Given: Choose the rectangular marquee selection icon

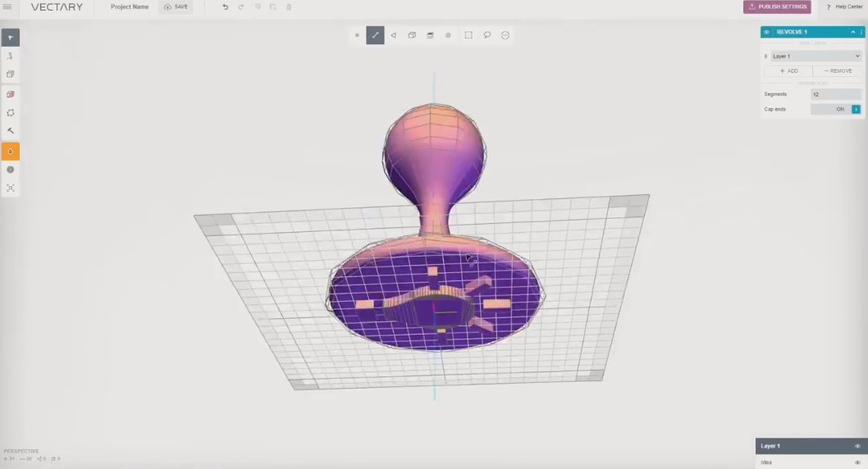Looking at the screenshot, I should click(x=468, y=35).
